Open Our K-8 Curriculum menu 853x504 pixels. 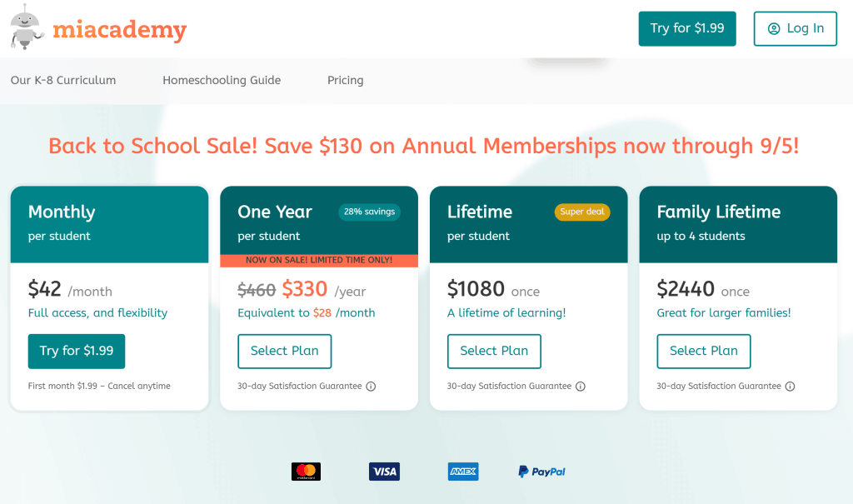tap(63, 81)
